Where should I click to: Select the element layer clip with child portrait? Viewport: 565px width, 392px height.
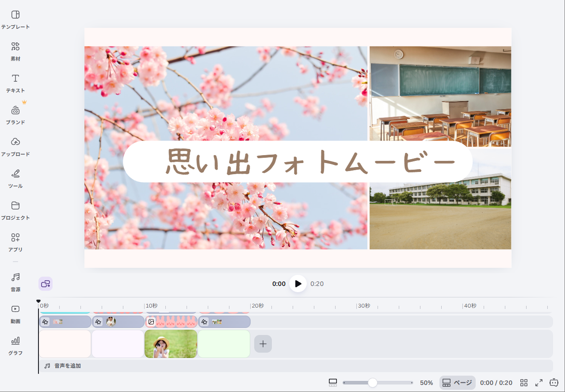[118, 322]
